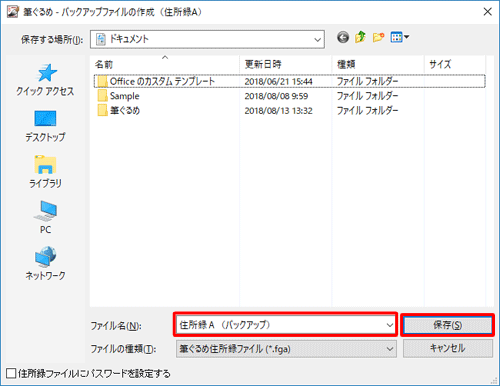Sort by サイズ column header
Screen dimensions: 500x386
[x=455, y=64]
